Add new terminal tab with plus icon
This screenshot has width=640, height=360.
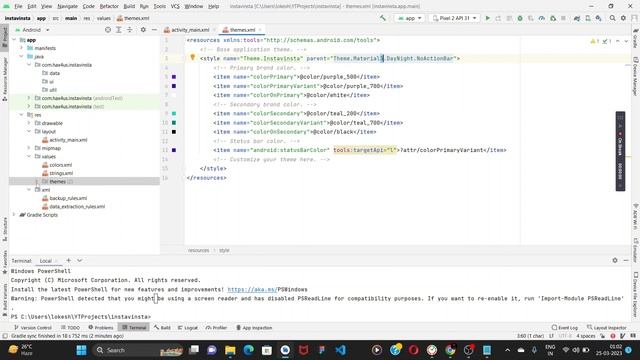point(69,260)
